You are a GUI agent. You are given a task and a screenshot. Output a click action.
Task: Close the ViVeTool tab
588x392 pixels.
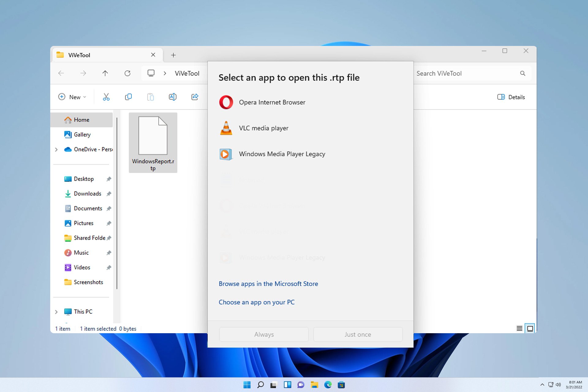[x=153, y=55]
